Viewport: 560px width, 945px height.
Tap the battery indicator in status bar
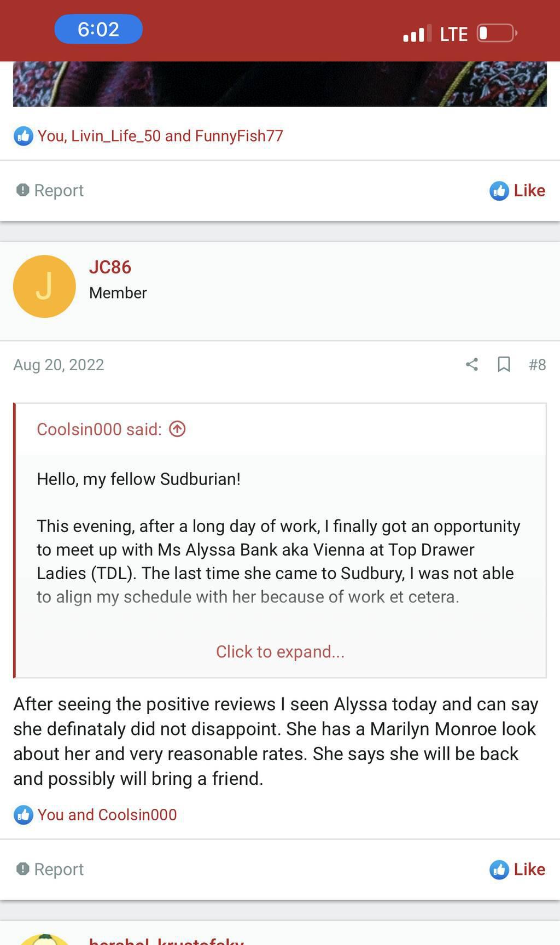click(x=497, y=33)
